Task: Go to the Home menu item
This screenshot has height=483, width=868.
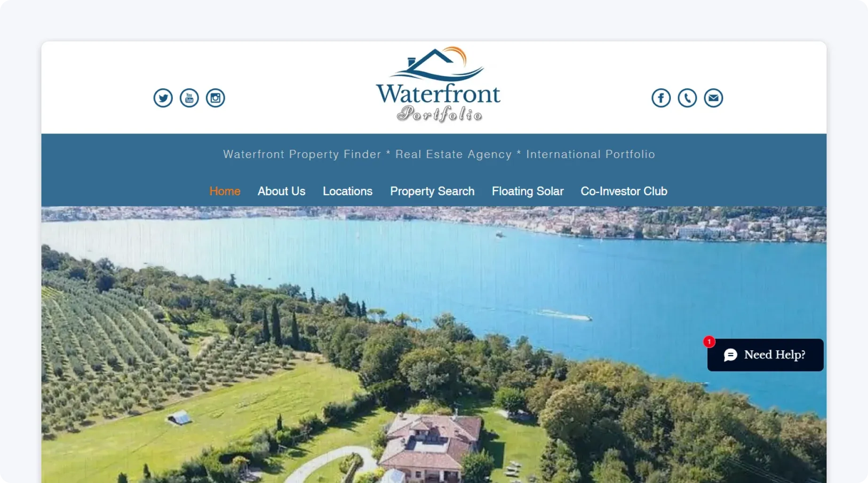Action: (x=225, y=191)
